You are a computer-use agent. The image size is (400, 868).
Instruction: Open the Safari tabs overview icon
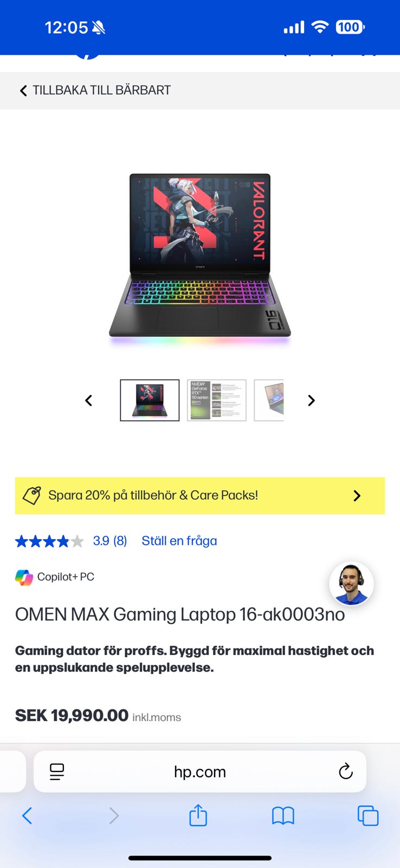(x=368, y=815)
